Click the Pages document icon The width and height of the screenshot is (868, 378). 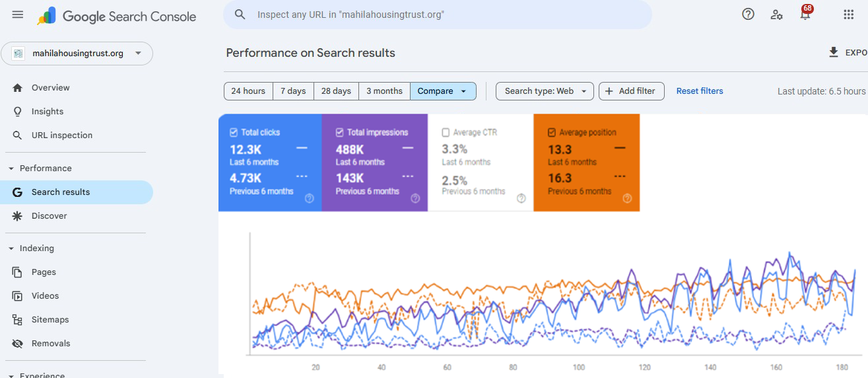coord(18,272)
